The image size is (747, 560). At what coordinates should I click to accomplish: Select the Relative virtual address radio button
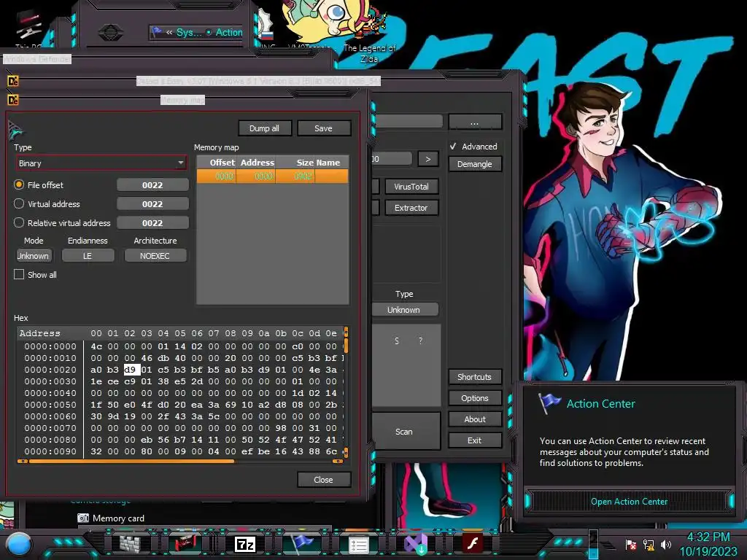(x=18, y=223)
